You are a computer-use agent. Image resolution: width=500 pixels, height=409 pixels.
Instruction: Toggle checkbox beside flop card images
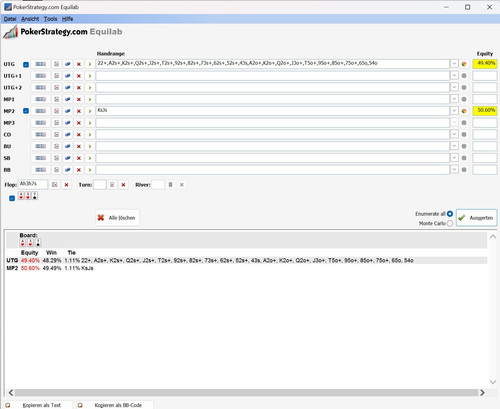(12, 198)
